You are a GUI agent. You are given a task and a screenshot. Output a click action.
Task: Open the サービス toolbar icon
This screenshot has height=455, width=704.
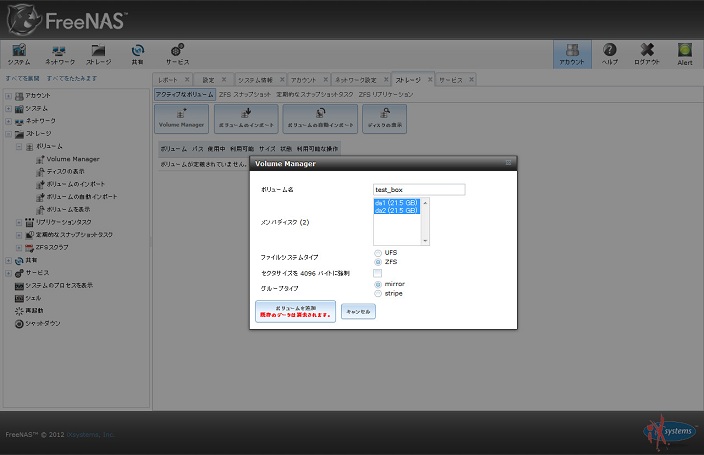click(x=177, y=54)
